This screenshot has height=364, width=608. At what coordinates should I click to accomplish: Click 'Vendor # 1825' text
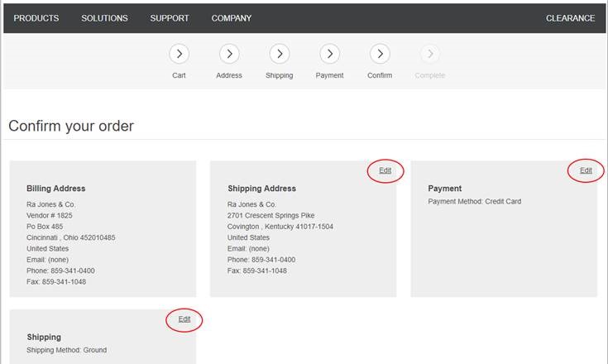pyautogui.click(x=50, y=215)
